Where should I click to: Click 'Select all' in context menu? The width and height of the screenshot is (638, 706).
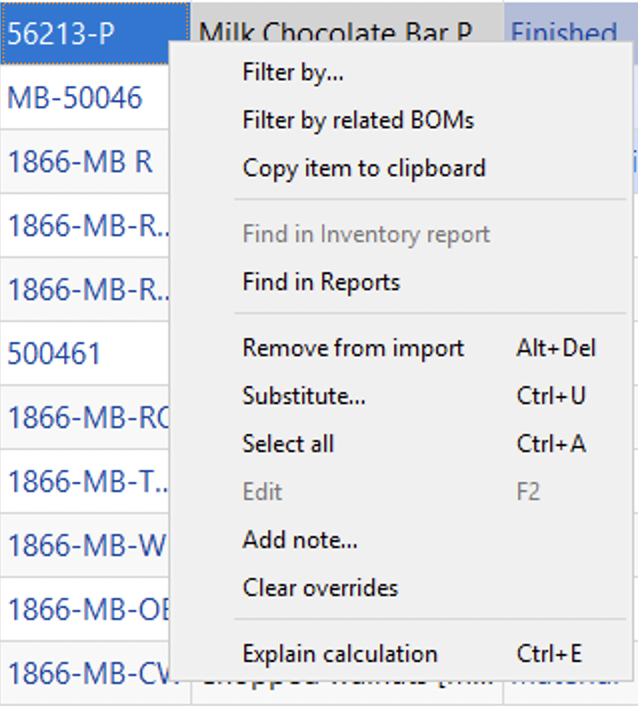[288, 444]
